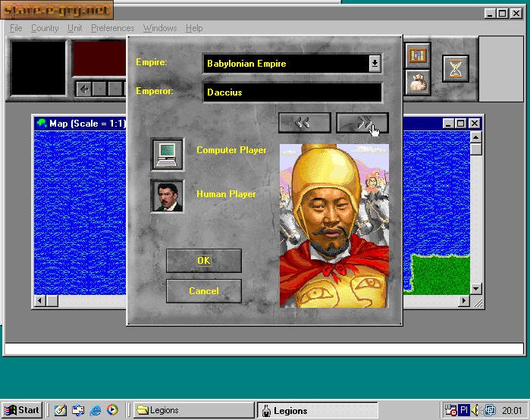The width and height of the screenshot is (530, 420).
Task: Click the left arrow button under the red panel
Action: (83, 89)
